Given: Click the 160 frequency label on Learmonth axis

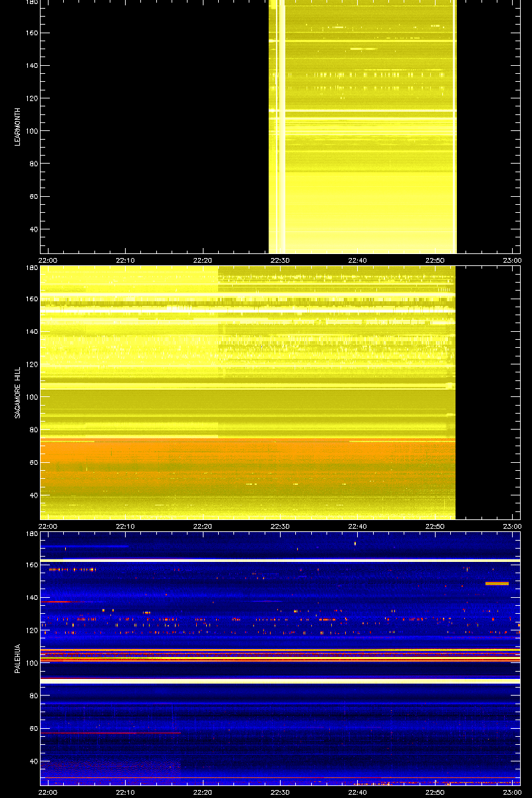Looking at the screenshot, I should coord(31,33).
